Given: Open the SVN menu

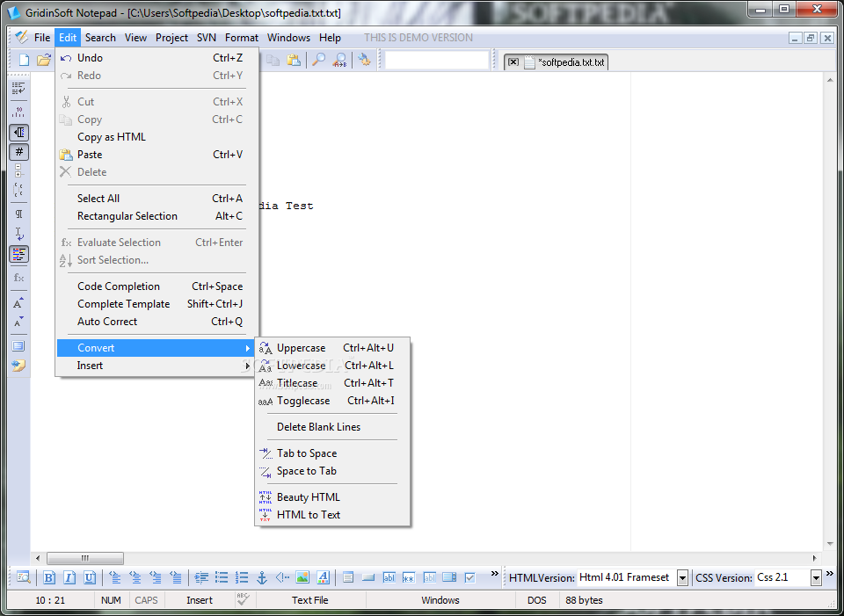Looking at the screenshot, I should click(206, 38).
